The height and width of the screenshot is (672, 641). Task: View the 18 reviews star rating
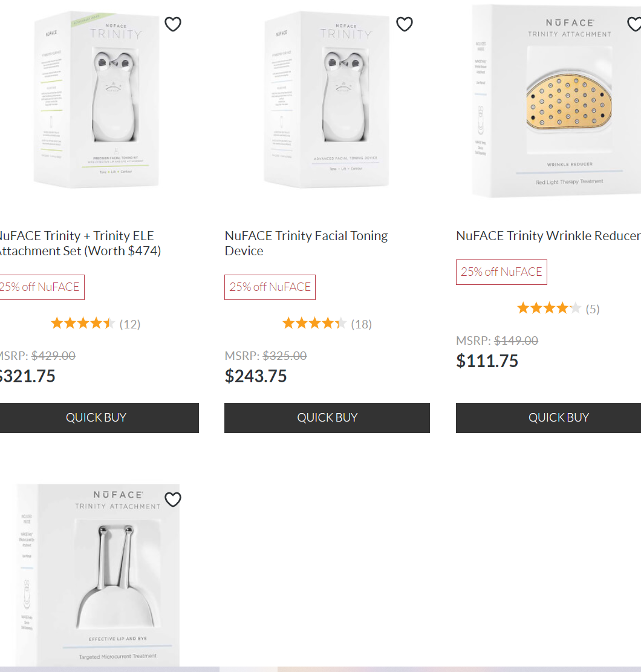click(314, 324)
